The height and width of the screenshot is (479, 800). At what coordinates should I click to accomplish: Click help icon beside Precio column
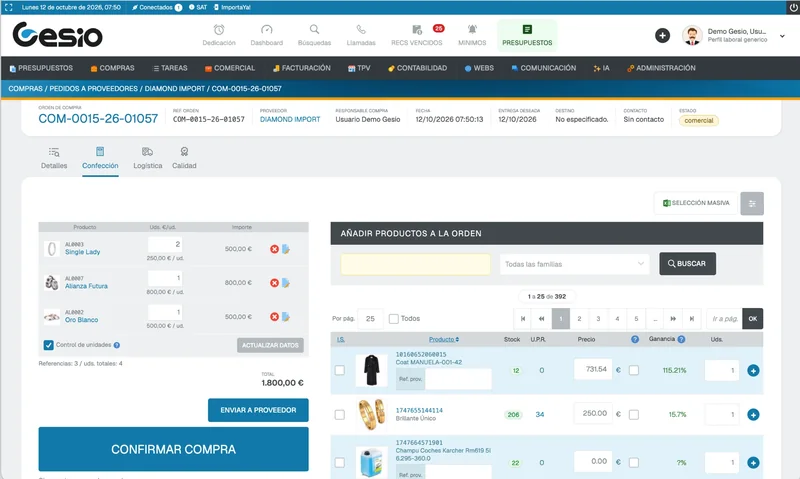click(635, 339)
